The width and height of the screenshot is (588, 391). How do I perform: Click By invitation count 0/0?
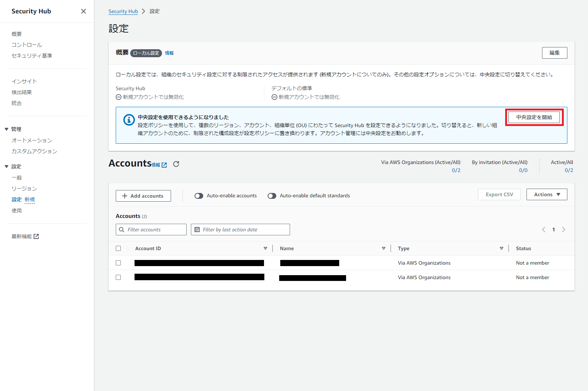point(523,170)
